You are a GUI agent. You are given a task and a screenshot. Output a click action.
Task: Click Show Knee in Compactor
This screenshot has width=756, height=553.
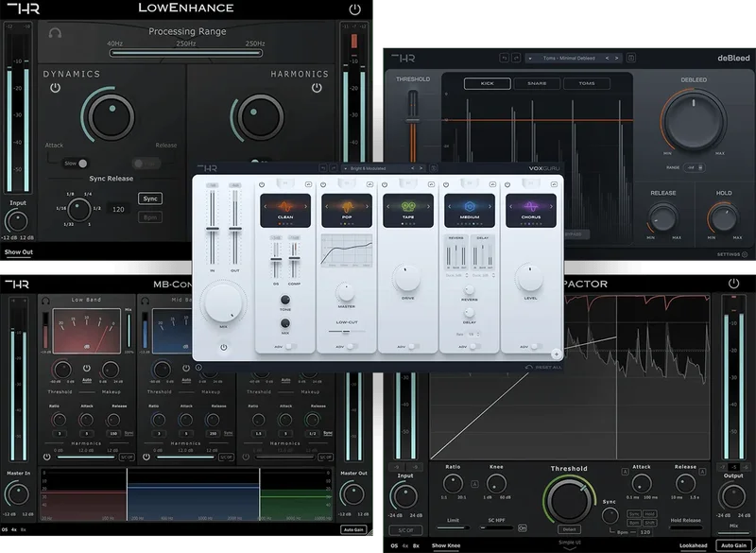446,545
